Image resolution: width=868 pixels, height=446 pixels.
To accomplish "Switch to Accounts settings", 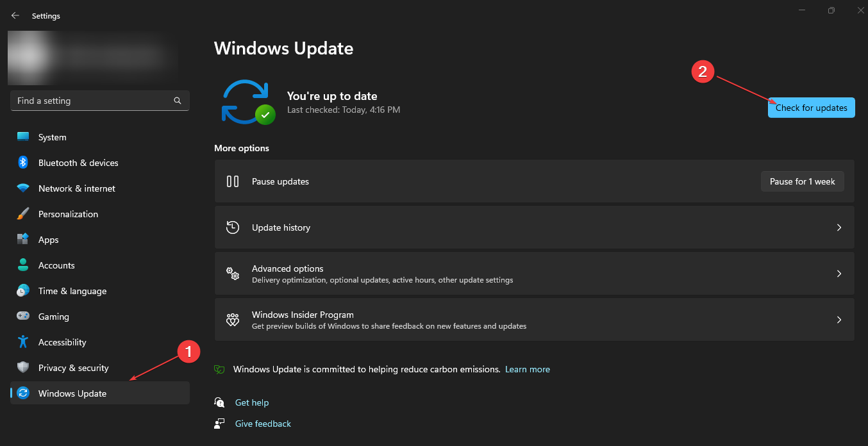I will click(100, 265).
